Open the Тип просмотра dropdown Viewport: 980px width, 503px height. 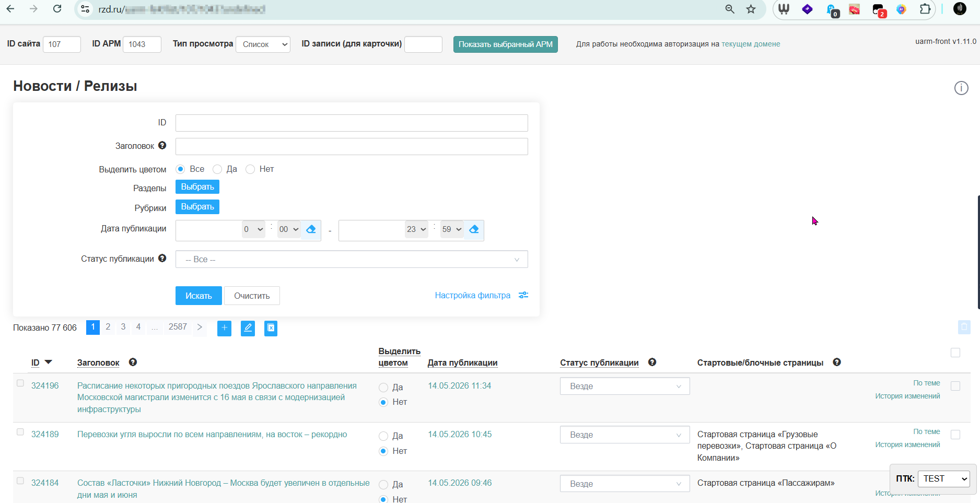[x=263, y=44]
